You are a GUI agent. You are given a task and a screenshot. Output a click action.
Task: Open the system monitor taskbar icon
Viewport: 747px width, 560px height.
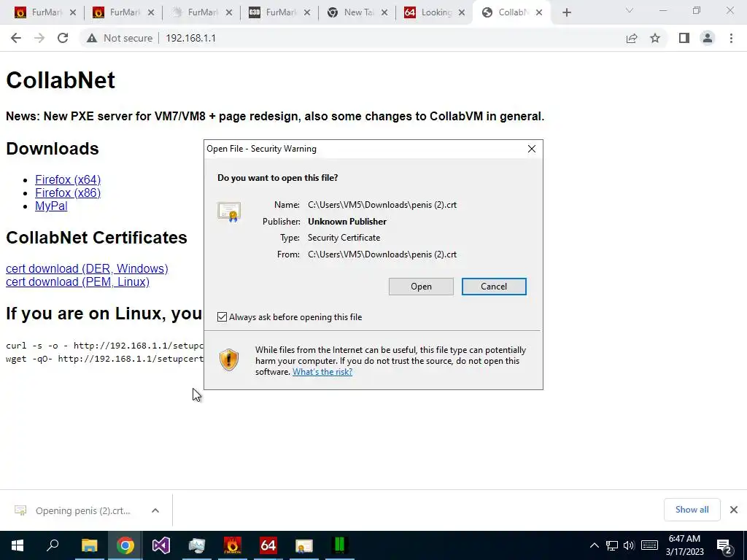(x=197, y=545)
